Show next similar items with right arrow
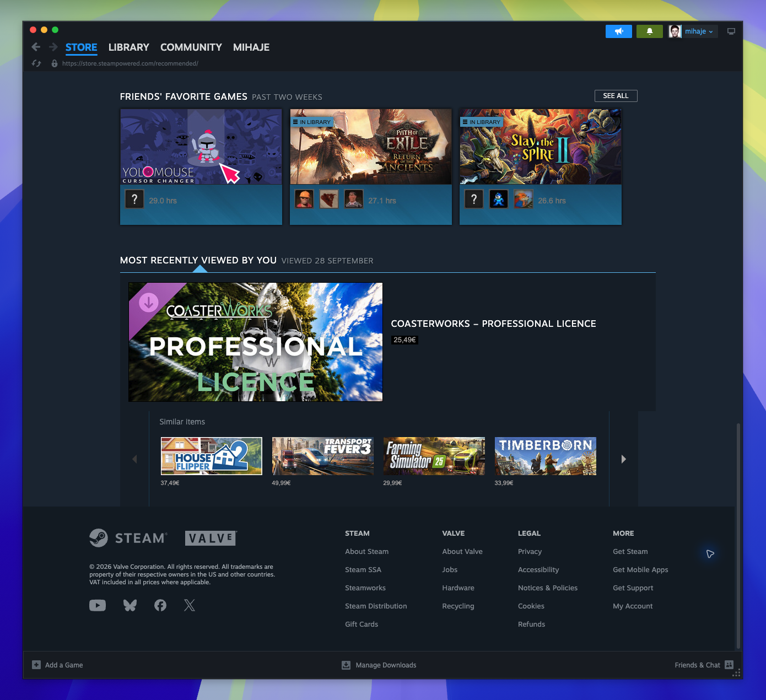 point(623,459)
